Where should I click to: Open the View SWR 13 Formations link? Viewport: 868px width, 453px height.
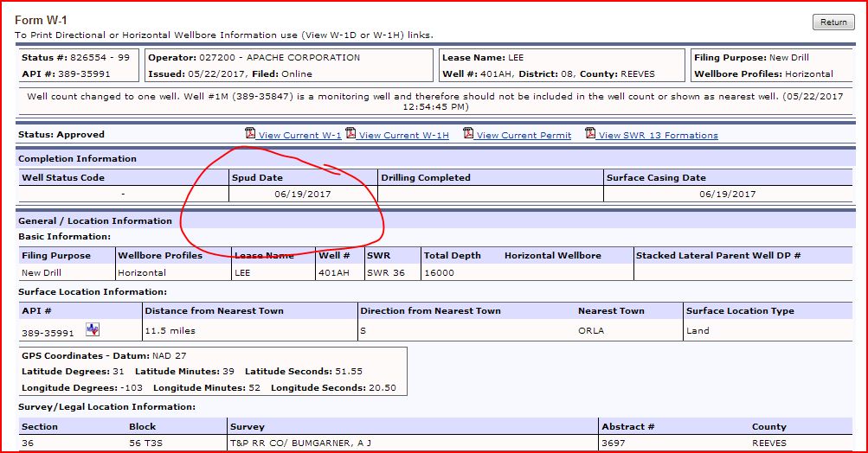tap(659, 135)
